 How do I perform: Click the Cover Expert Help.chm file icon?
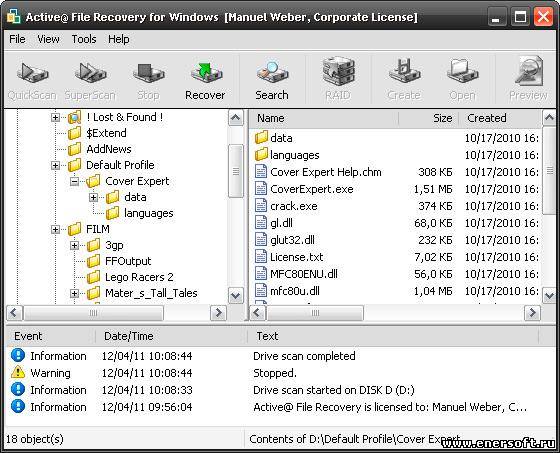(261, 171)
